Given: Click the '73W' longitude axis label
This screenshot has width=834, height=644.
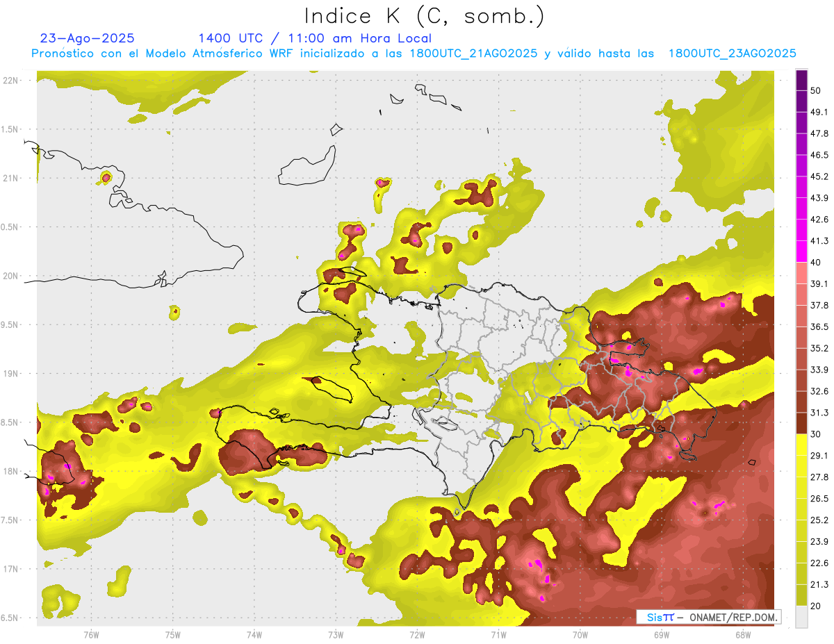Looking at the screenshot, I should pyautogui.click(x=336, y=634).
